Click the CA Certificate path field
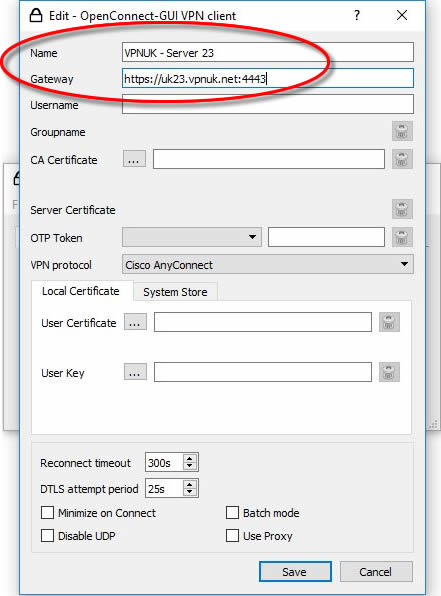Viewport: 441px width, 596px height. (269, 159)
